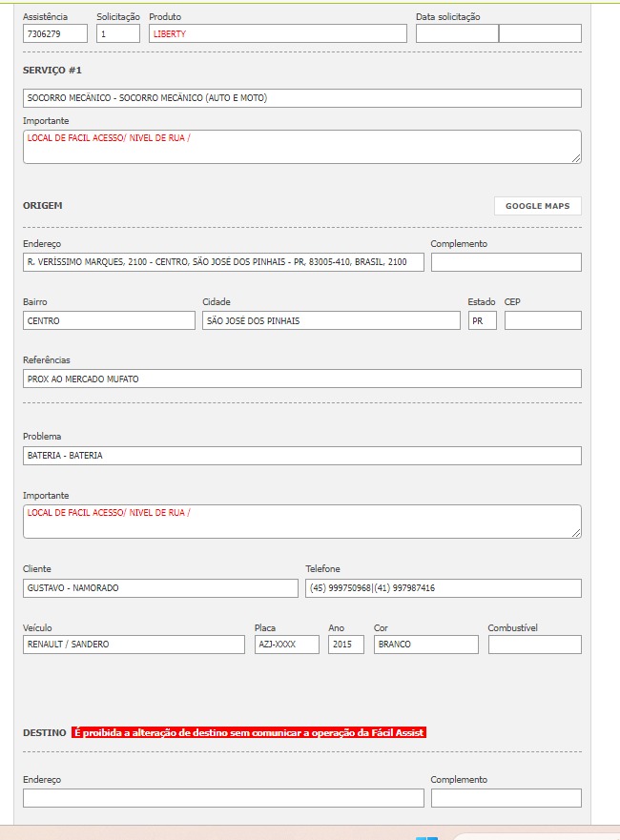Click the Cliente name field

click(x=160, y=588)
